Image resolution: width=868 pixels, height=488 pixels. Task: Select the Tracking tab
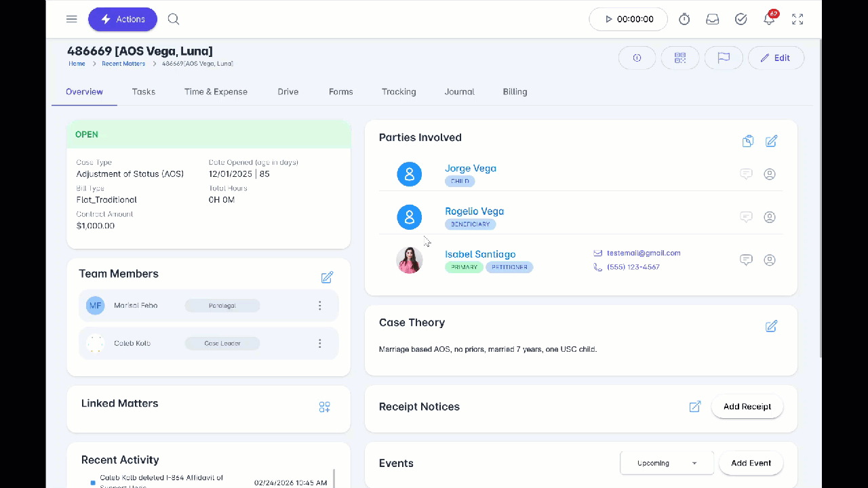pos(399,91)
